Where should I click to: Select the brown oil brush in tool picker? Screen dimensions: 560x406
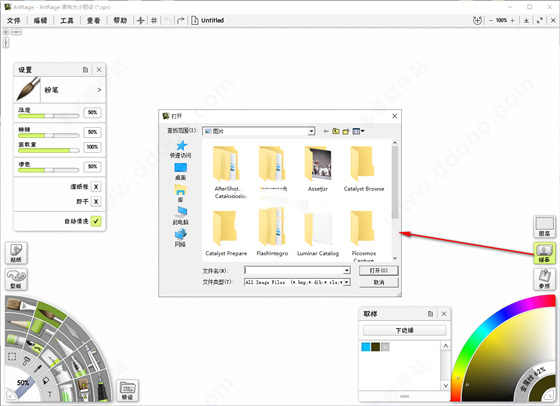point(20,305)
